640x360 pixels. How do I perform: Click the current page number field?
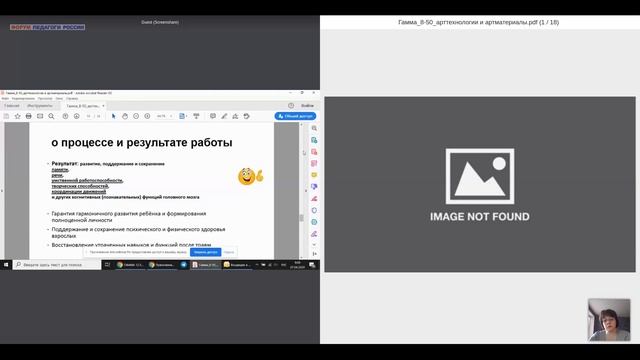[x=89, y=116]
